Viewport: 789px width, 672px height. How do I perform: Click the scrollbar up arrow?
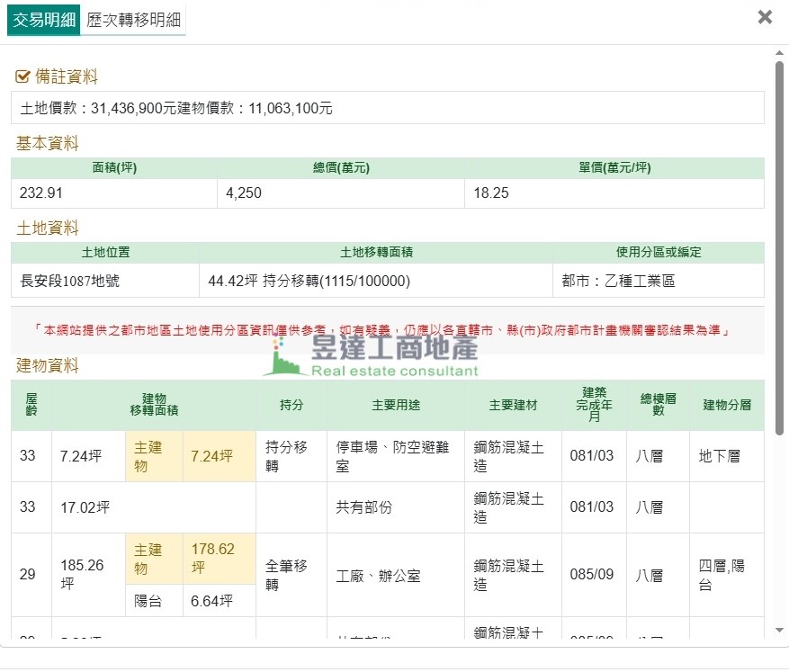(x=779, y=52)
